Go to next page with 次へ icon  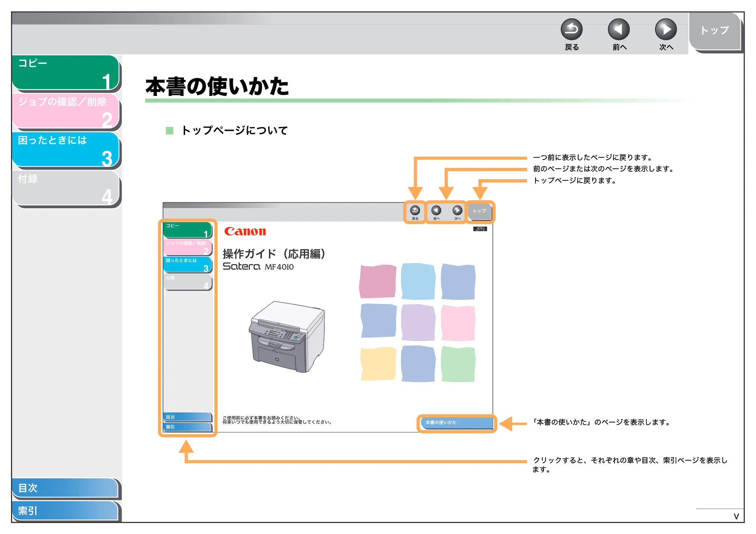pos(666,29)
